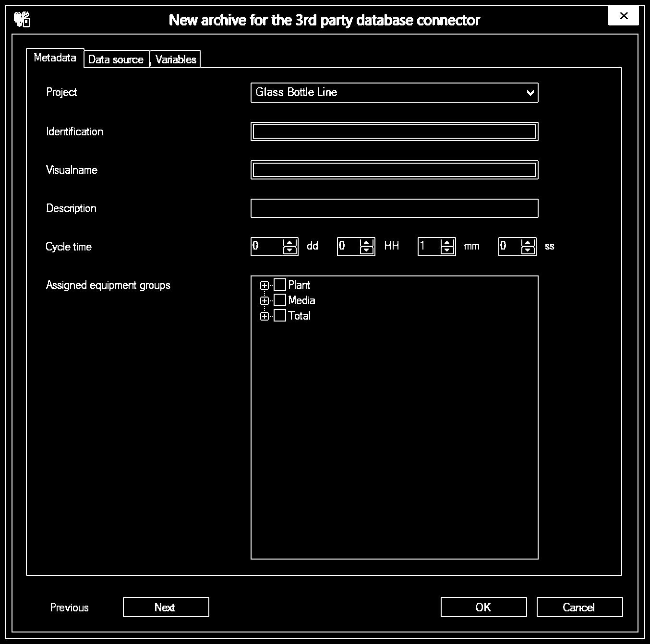Open the Data source tab

[x=116, y=60]
